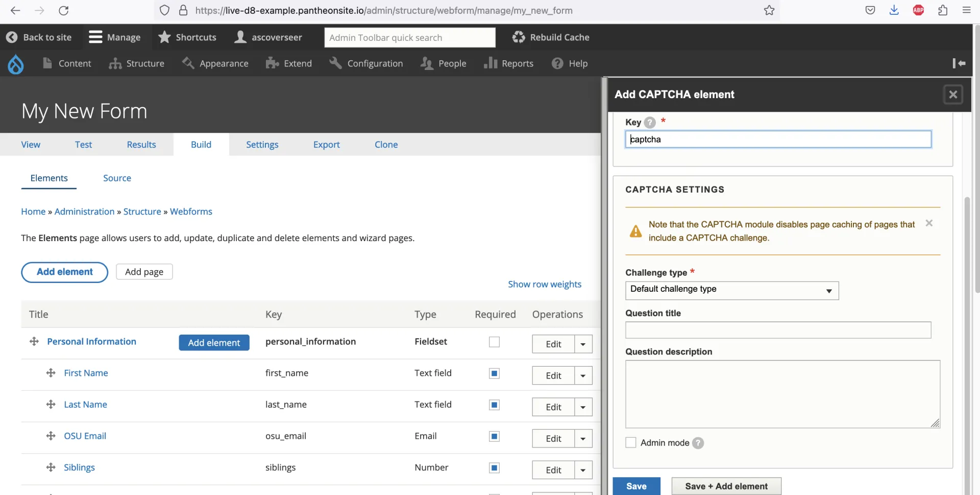Screen dimensions: 980x495
Task: Save the CAPTCHA element
Action: click(636, 486)
